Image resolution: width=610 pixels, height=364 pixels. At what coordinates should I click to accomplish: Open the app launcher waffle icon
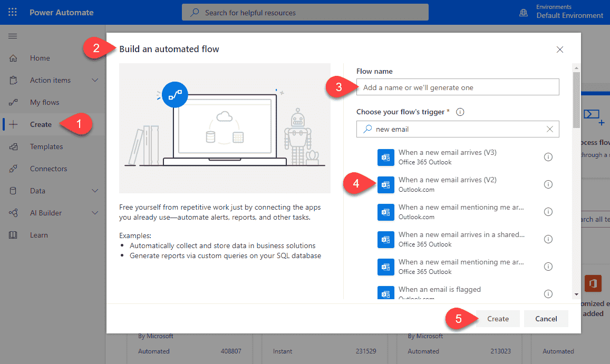13,12
